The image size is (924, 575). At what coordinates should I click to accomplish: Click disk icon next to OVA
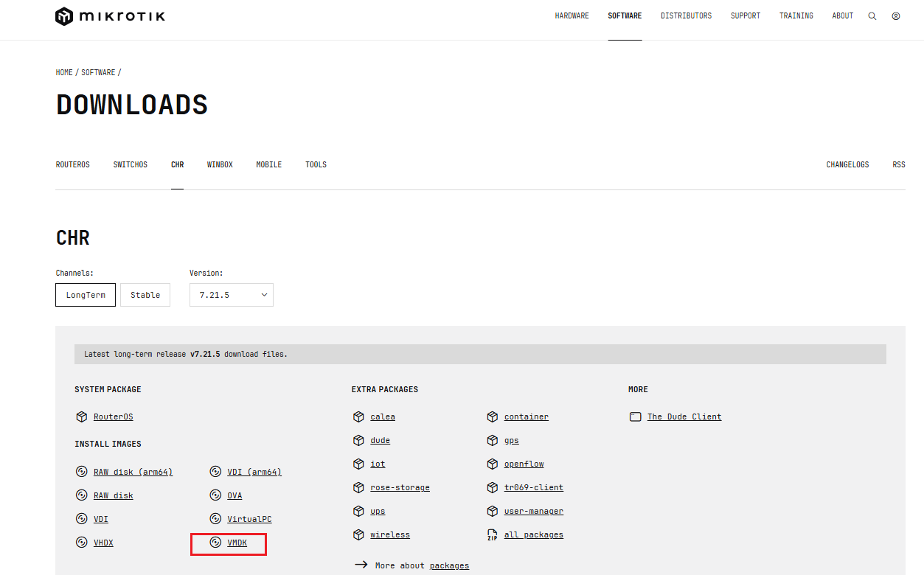click(215, 495)
